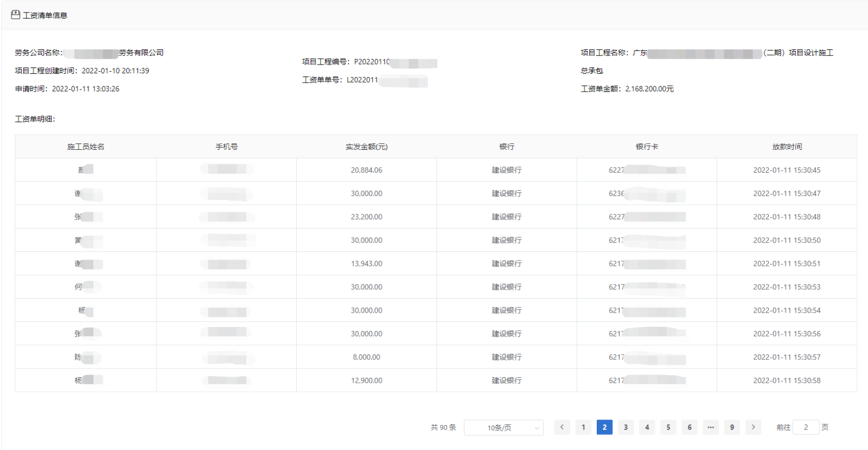868x450 pixels.
Task: Click the payroll list header icon
Action: pos(15,15)
